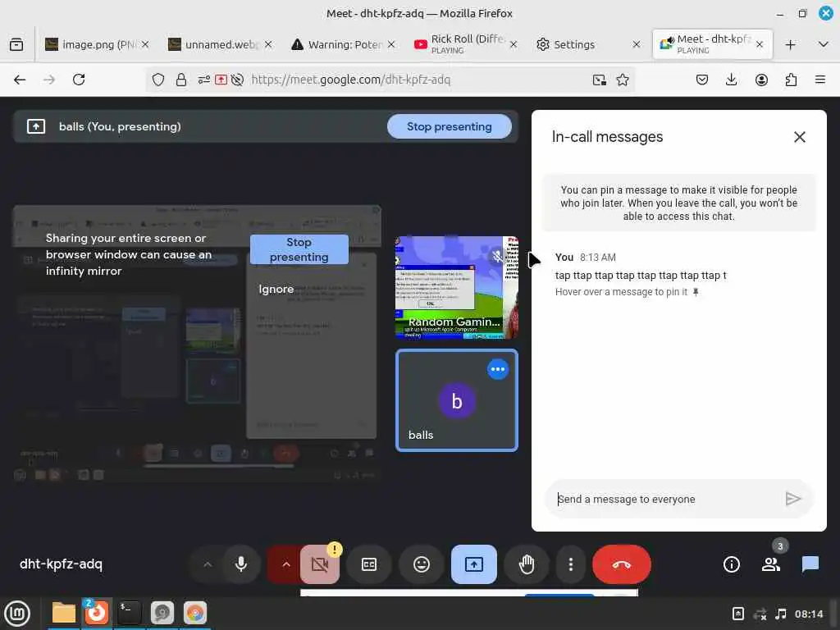
Task: Click the site security lock icon
Action: coord(181,80)
